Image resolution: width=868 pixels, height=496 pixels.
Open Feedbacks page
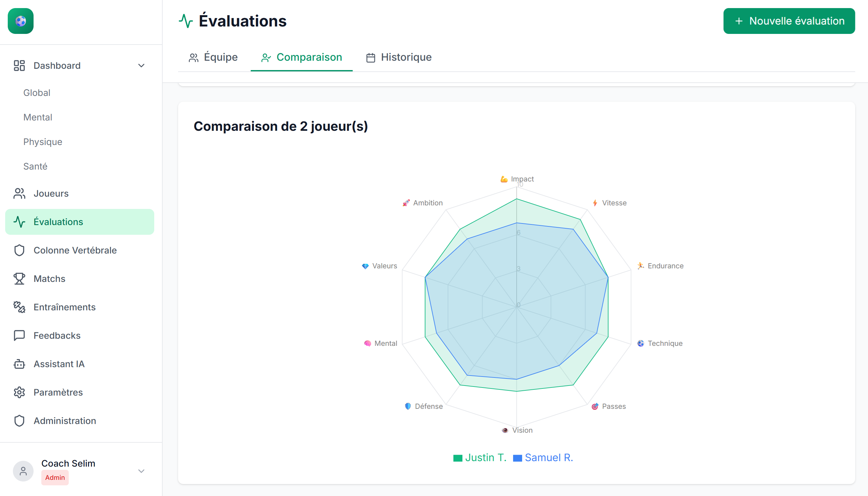(80, 336)
